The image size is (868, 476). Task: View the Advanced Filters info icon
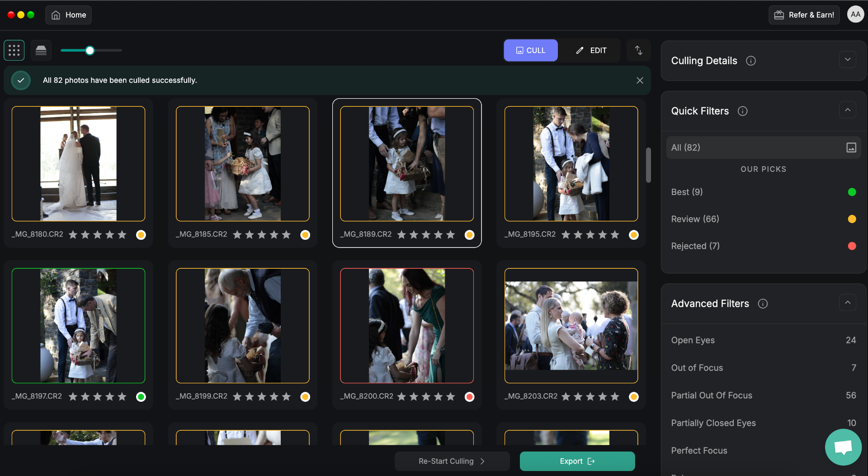tap(763, 304)
